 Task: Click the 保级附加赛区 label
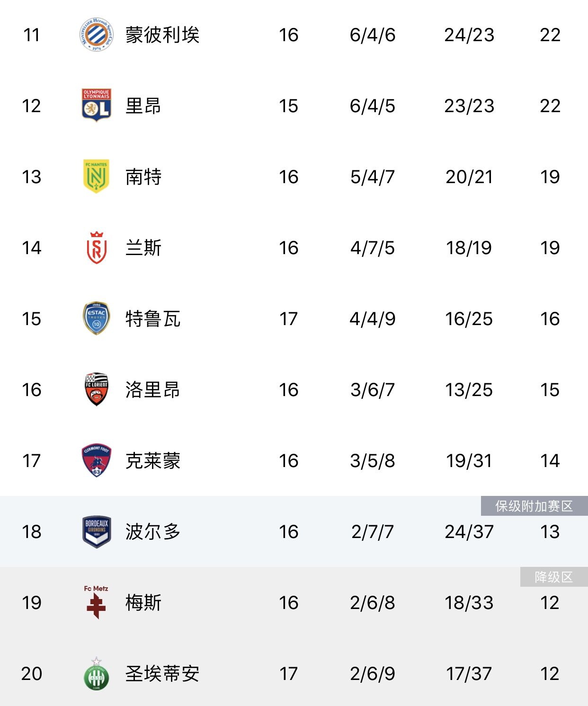(534, 506)
